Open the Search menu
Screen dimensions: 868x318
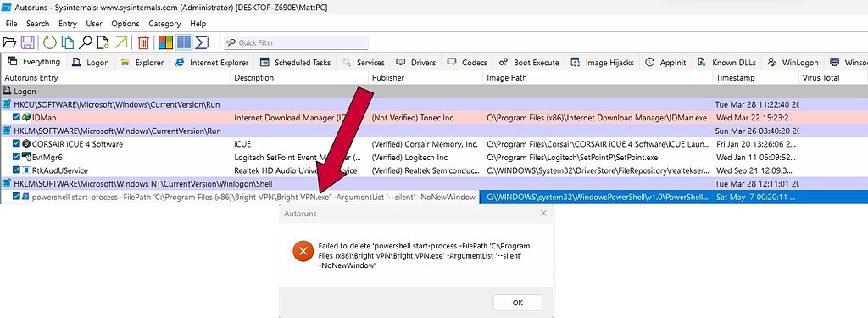click(37, 23)
